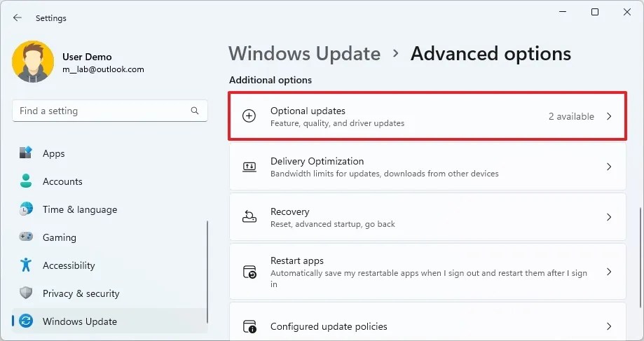Click the Windows Update sync icon
This screenshot has width=644, height=341.
(x=26, y=321)
